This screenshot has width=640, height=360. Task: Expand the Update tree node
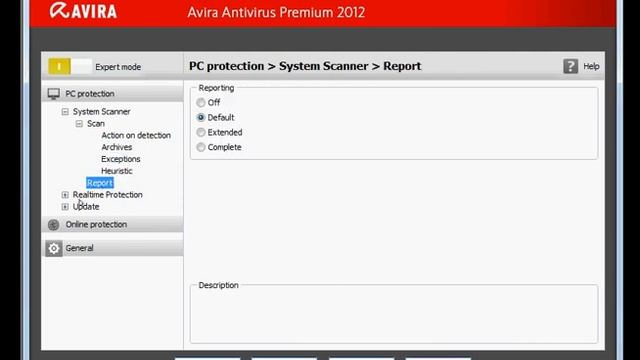[x=65, y=207]
